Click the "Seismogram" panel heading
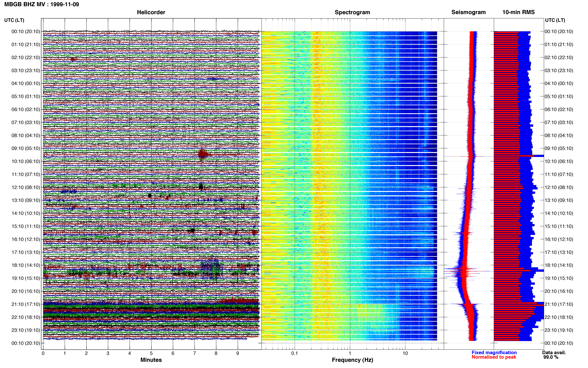 pyautogui.click(x=468, y=12)
